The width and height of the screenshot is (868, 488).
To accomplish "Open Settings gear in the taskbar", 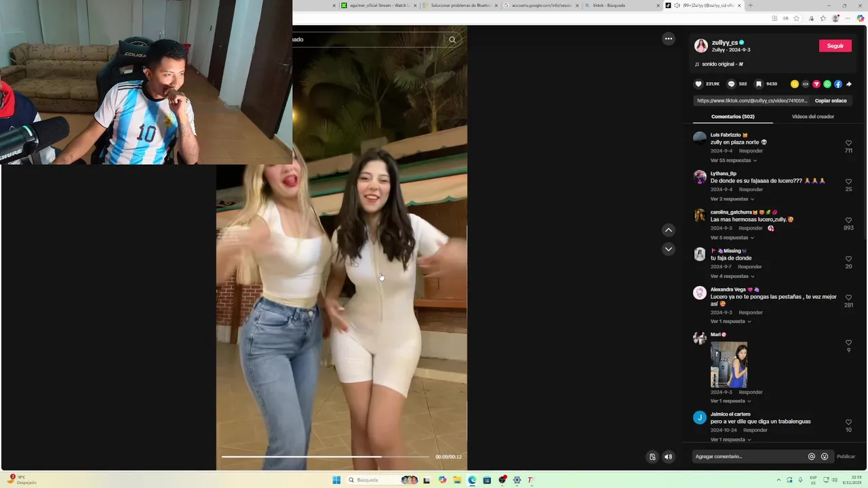I will click(x=517, y=480).
